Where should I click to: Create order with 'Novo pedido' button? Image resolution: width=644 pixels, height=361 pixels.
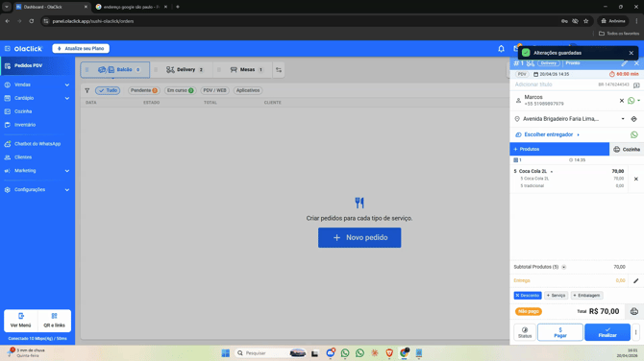point(359,238)
